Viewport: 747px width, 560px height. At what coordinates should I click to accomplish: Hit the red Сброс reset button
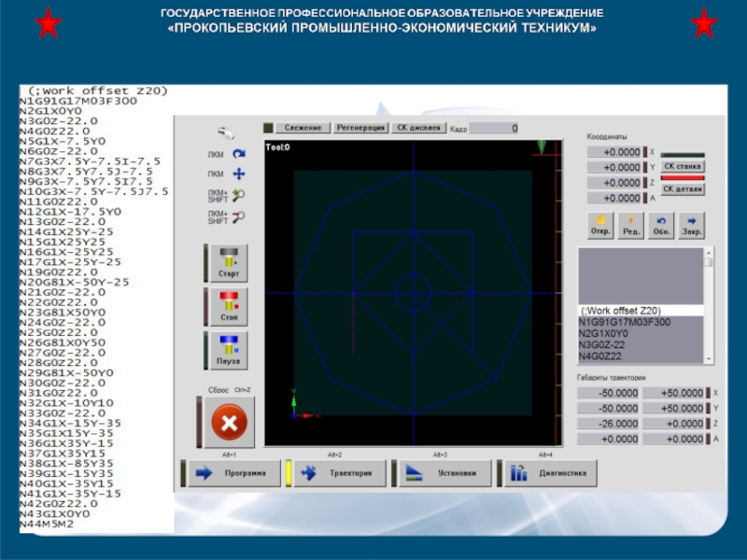coord(229,425)
